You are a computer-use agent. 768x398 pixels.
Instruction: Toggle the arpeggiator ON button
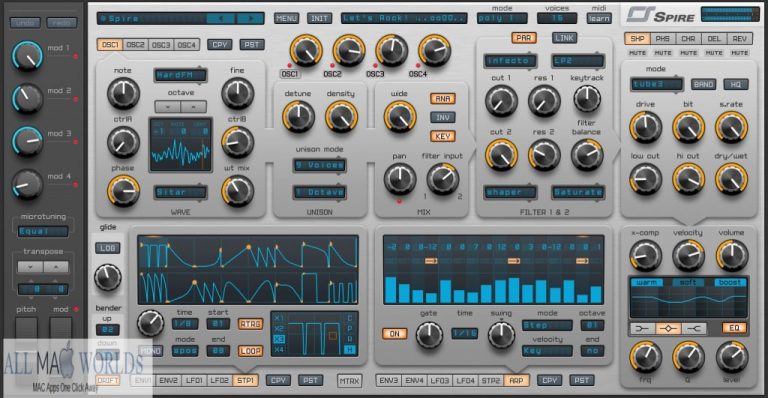pyautogui.click(x=394, y=334)
